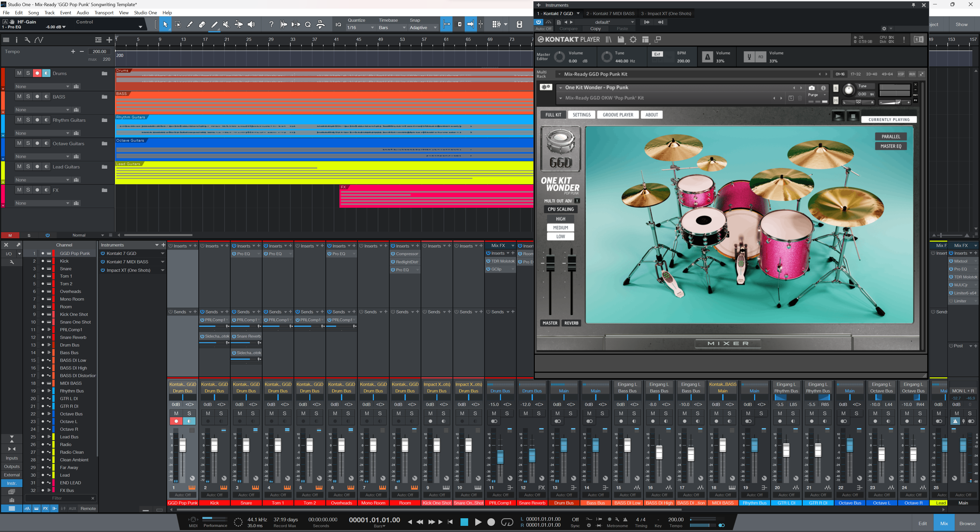Screen dimensions: 980x532
Task: Mute the Drums track
Action: click(x=19, y=73)
